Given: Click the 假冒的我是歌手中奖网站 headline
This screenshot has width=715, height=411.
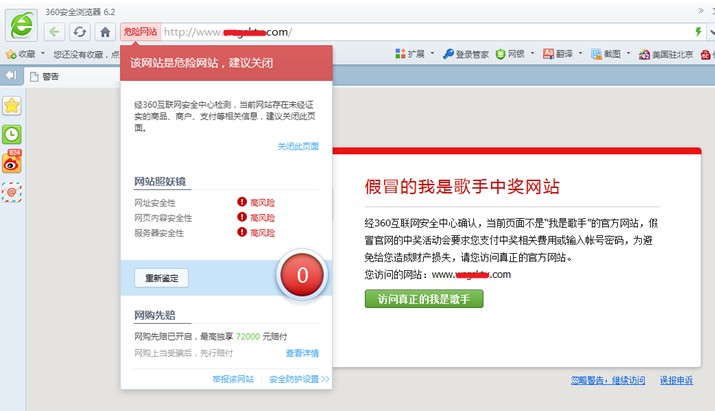Looking at the screenshot, I should tap(462, 187).
